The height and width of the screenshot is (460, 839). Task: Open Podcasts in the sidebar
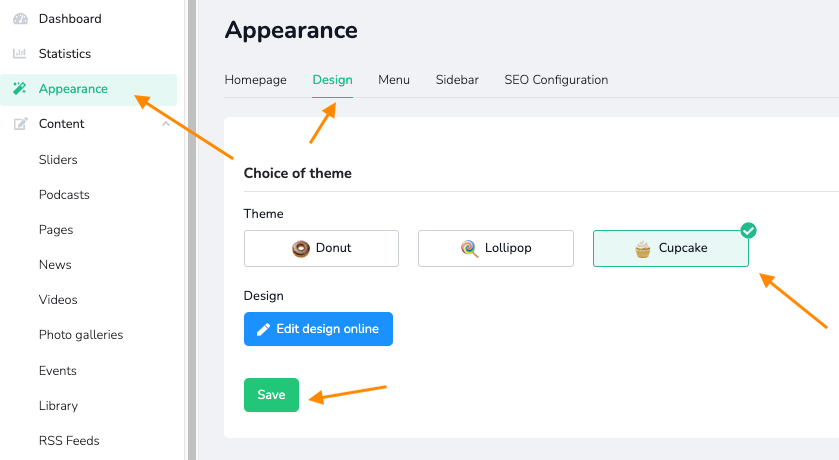click(x=64, y=195)
